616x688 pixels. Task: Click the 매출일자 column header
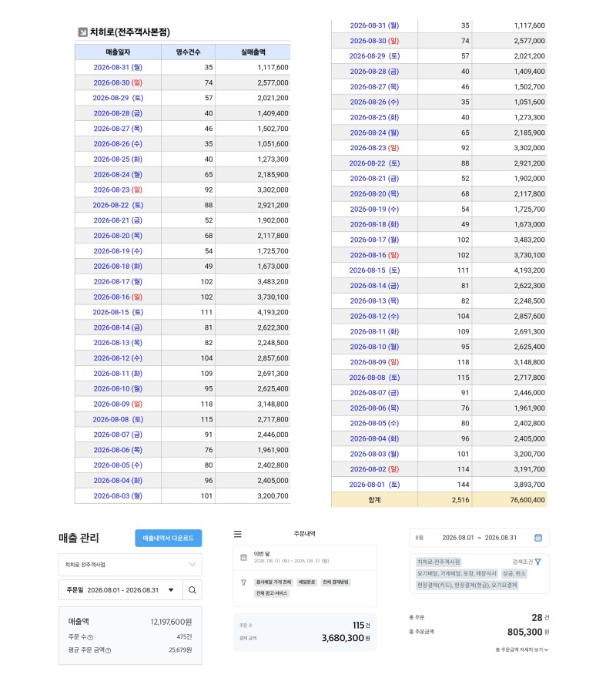coord(118,52)
